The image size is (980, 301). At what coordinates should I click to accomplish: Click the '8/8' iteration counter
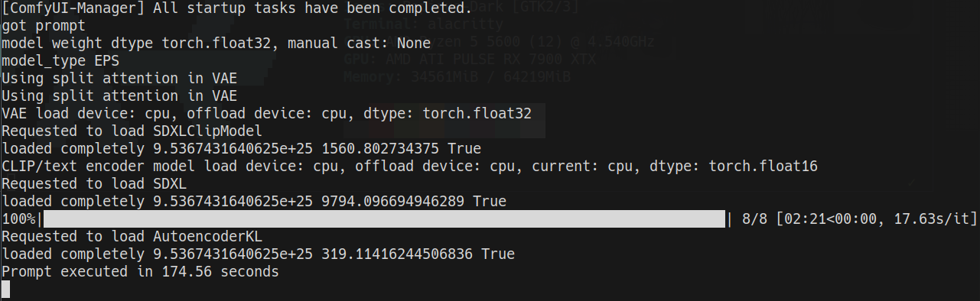point(754,219)
